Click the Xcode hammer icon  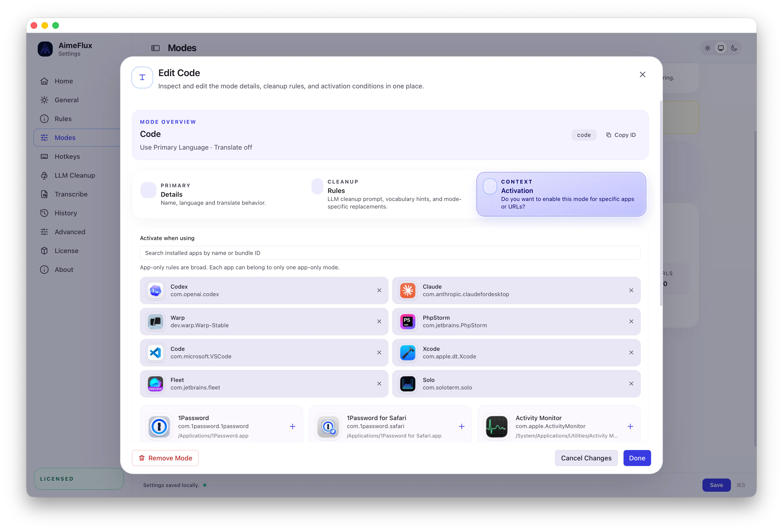pos(407,352)
